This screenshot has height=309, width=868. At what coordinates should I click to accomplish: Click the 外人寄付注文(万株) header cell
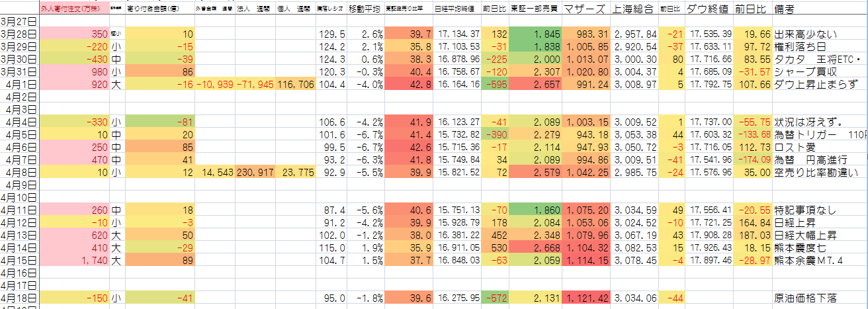69,10
